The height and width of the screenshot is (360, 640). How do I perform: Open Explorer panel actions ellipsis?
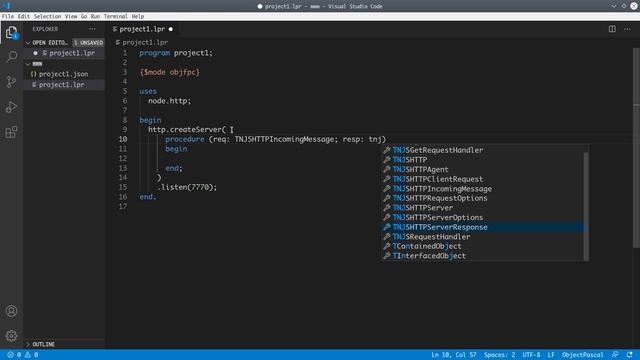(92, 29)
